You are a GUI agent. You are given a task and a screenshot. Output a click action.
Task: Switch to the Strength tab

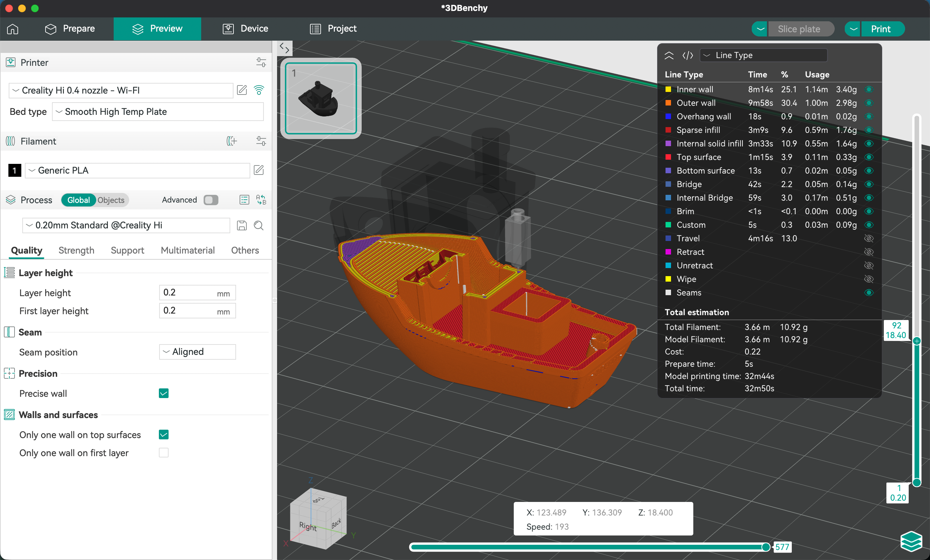click(x=76, y=250)
